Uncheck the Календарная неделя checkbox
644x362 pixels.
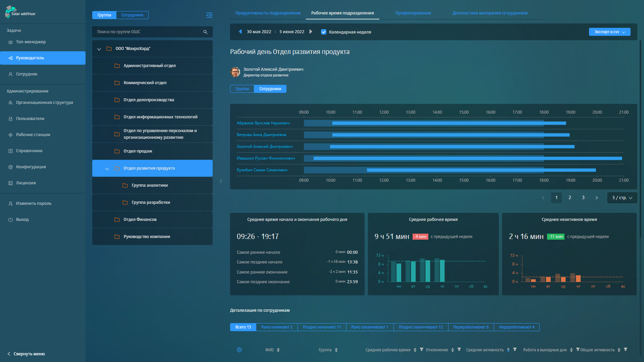pos(324,32)
